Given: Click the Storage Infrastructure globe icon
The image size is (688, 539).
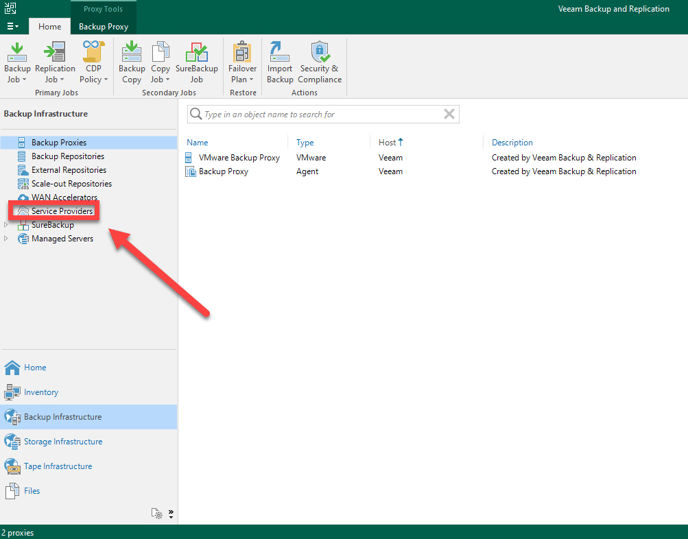Looking at the screenshot, I should point(12,441).
